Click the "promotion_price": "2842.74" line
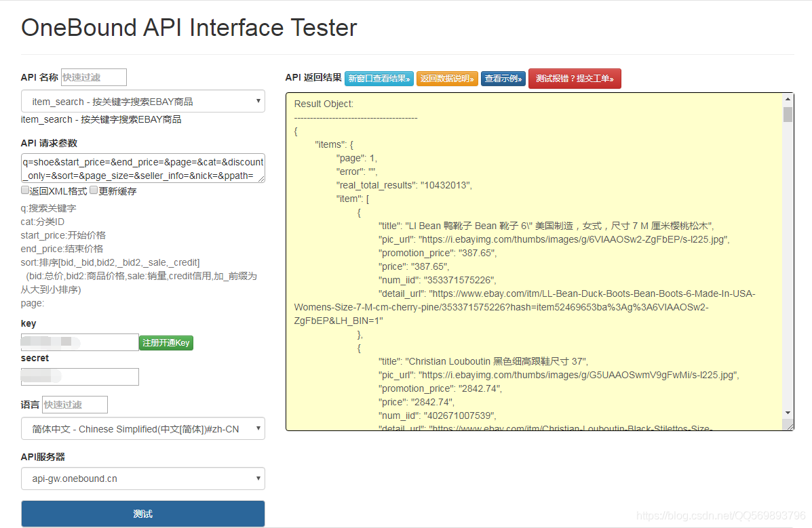This screenshot has width=812, height=528. click(440, 388)
